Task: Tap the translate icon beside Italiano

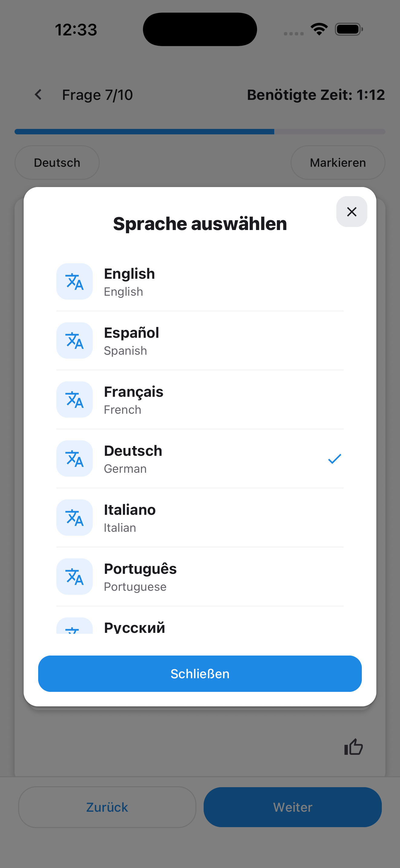Action: point(74,517)
